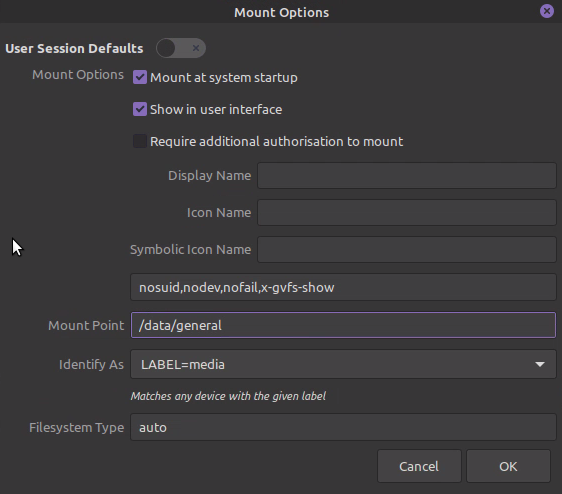The height and width of the screenshot is (494, 562).
Task: Click the Mount Point field
Action: [343, 325]
